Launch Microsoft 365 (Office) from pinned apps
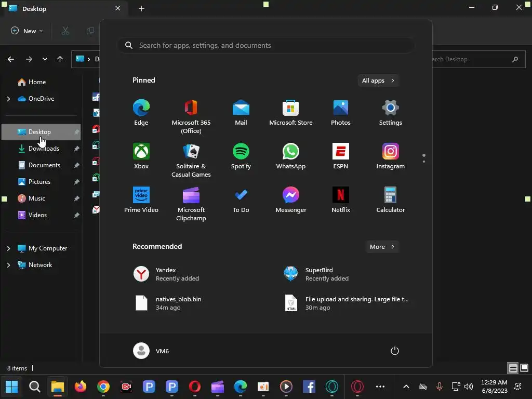Viewport: 532px width, 399px height. pos(191,116)
